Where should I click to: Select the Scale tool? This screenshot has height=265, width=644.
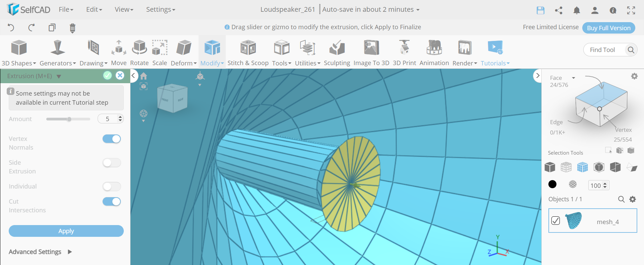pos(160,53)
